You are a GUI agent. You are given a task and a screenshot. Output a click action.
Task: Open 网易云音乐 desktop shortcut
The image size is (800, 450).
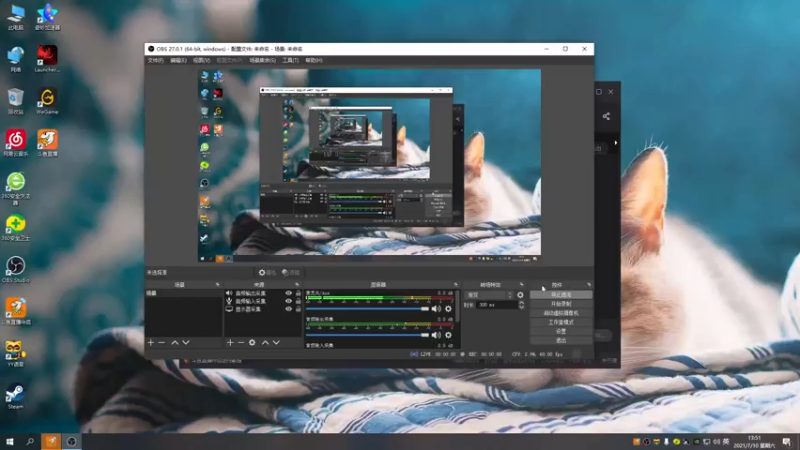(16, 143)
